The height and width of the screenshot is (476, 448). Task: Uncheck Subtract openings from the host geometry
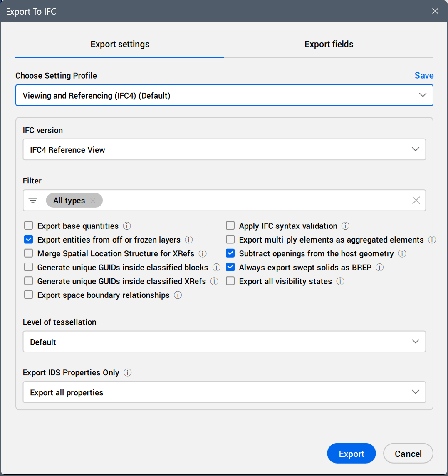pos(230,253)
